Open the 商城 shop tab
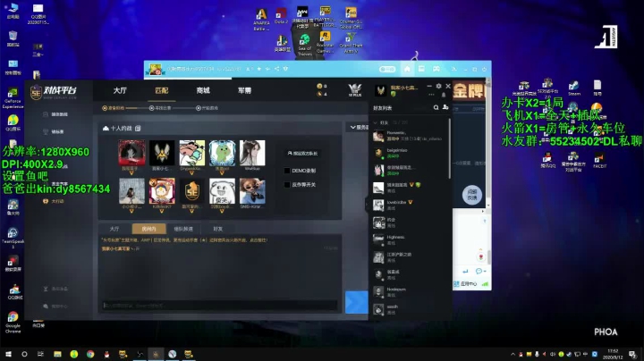The height and width of the screenshot is (361, 644). pos(203,90)
